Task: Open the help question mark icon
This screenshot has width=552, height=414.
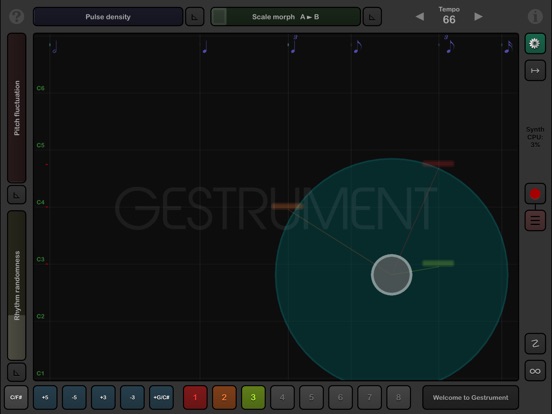Action: pyautogui.click(x=17, y=17)
